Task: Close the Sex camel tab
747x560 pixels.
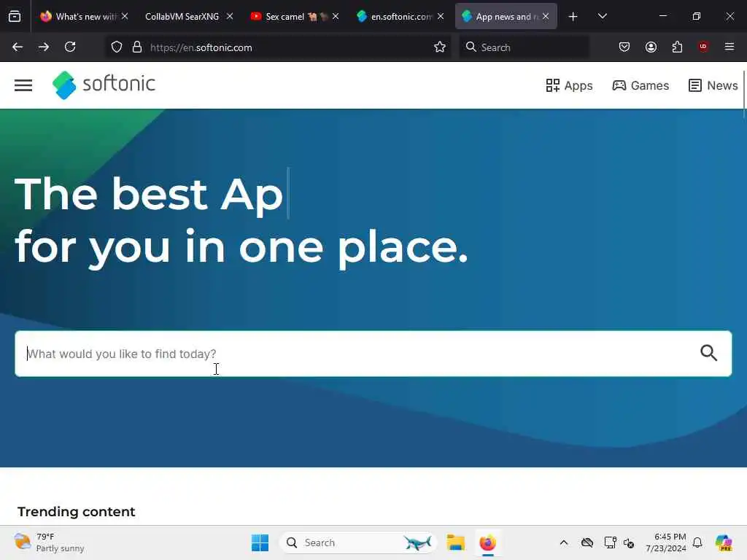Action: [x=336, y=16]
